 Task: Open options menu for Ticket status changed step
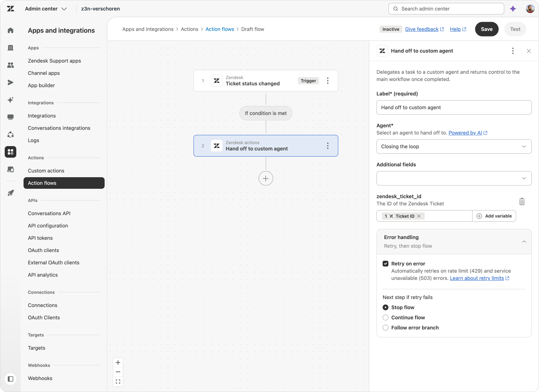click(328, 81)
